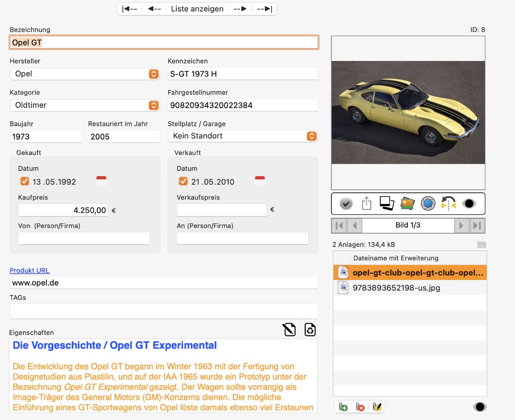The height and width of the screenshot is (420, 515).
Task: Click the add attachment paperclip icon
Action: [x=343, y=407]
